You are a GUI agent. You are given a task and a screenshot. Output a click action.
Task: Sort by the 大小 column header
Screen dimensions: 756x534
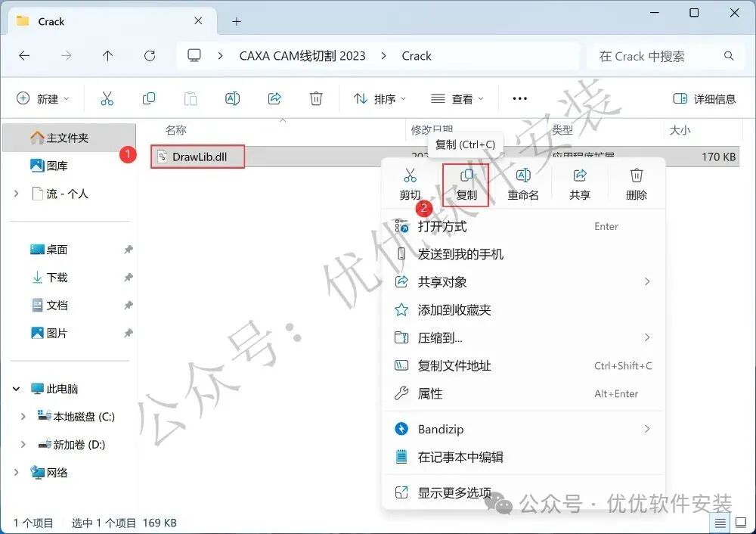pyautogui.click(x=680, y=130)
